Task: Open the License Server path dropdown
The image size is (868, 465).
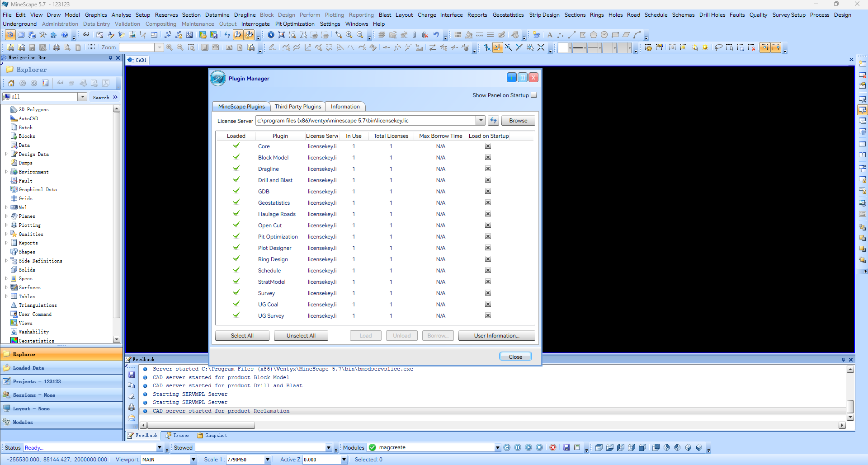Action: pyautogui.click(x=481, y=121)
